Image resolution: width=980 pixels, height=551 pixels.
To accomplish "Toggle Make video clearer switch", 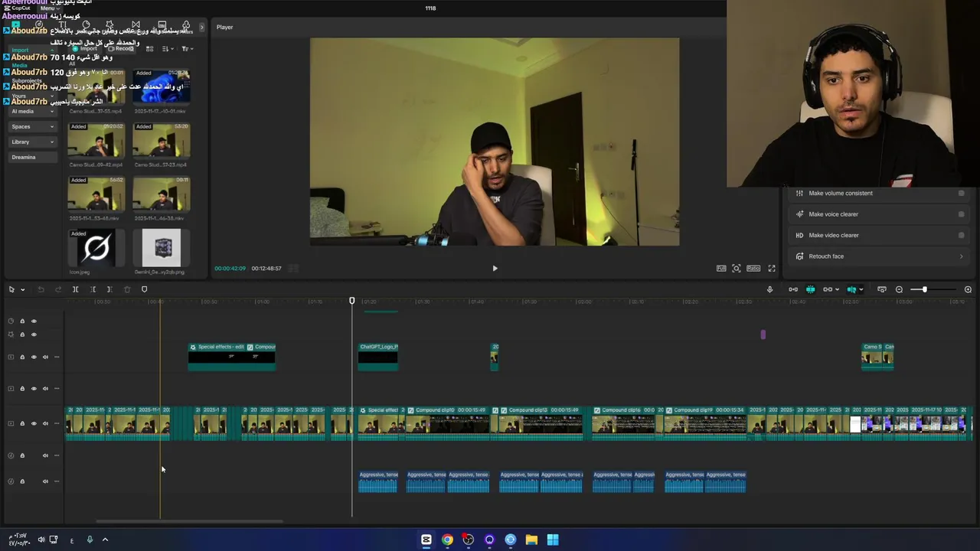I will [x=962, y=235].
